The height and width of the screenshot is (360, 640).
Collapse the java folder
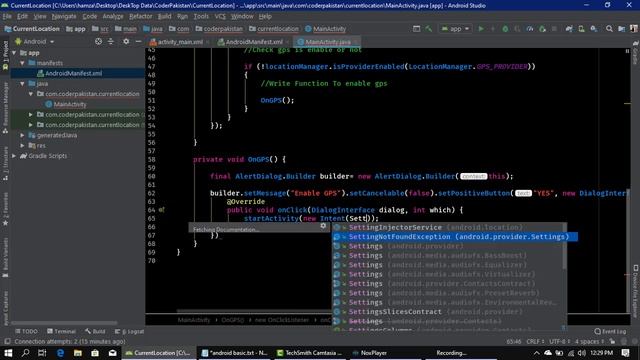click(x=22, y=83)
